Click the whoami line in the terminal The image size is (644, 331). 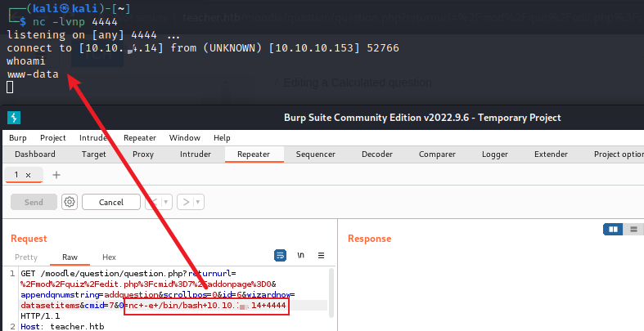(x=26, y=61)
